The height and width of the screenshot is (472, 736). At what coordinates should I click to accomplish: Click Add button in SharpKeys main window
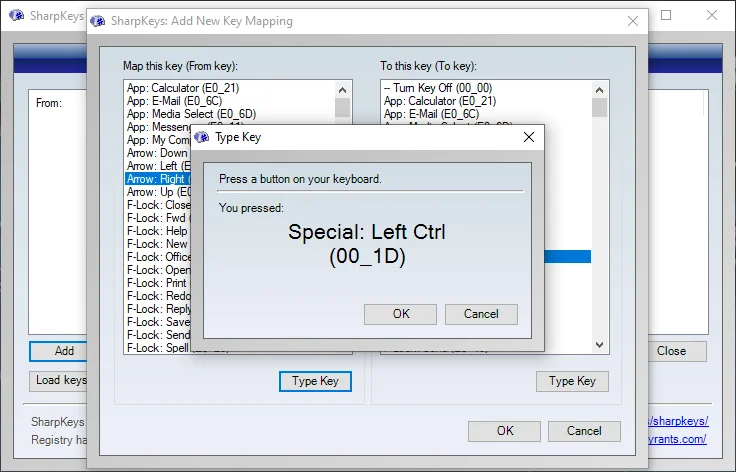click(x=59, y=351)
